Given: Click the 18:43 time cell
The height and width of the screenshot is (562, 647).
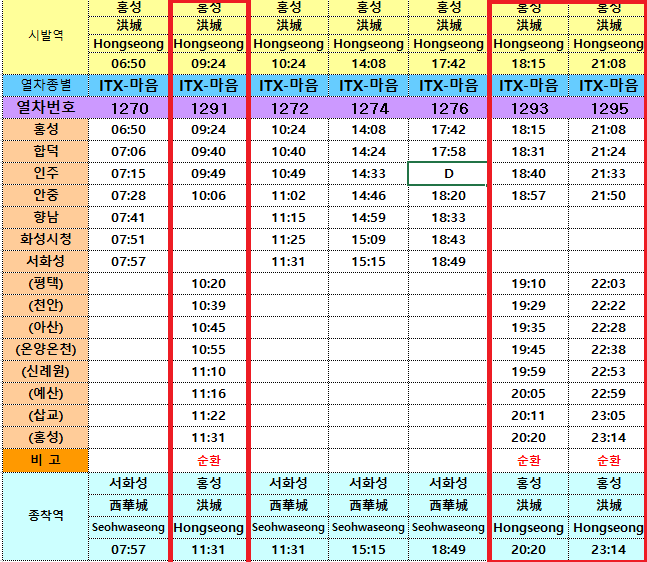Looking at the screenshot, I should coord(449,239).
